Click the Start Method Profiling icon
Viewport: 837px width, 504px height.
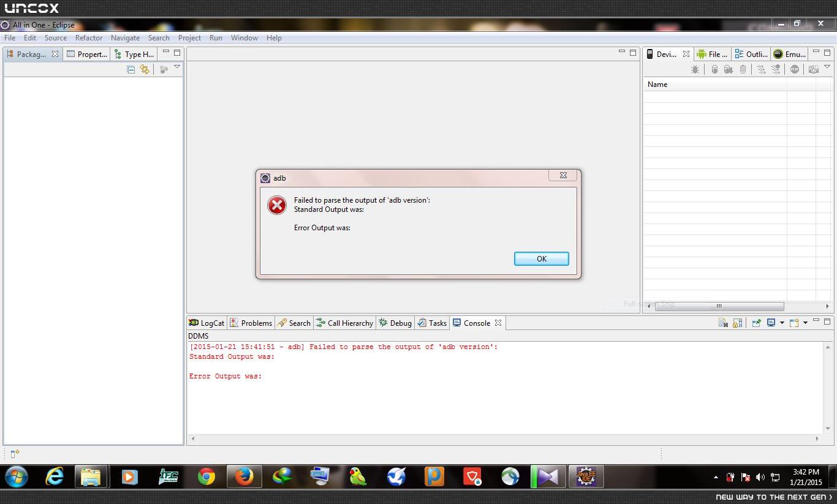pyautogui.click(x=776, y=70)
